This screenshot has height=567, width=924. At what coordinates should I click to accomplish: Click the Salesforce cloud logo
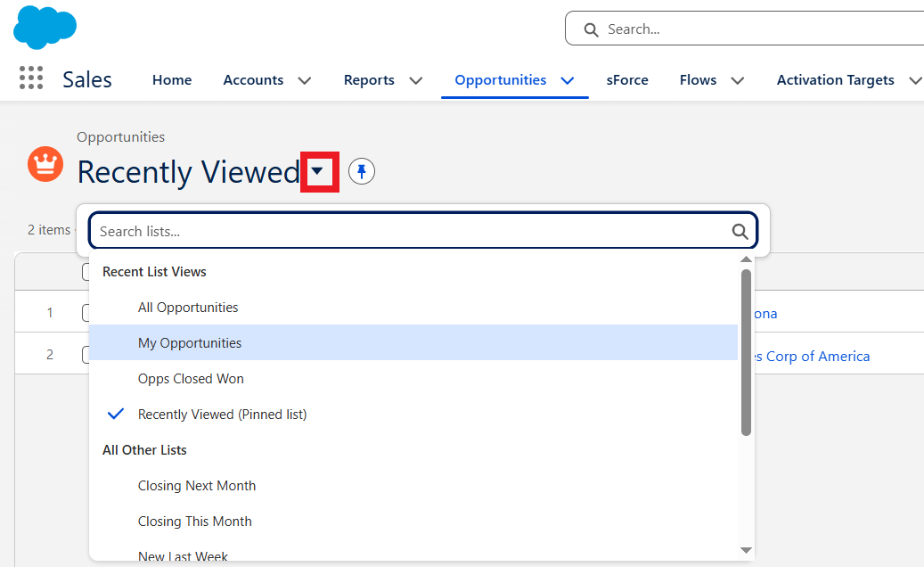click(x=45, y=27)
